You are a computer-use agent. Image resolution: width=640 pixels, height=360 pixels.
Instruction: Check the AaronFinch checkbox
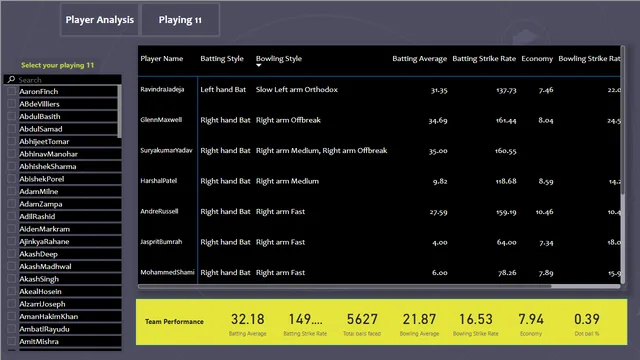[11, 91]
